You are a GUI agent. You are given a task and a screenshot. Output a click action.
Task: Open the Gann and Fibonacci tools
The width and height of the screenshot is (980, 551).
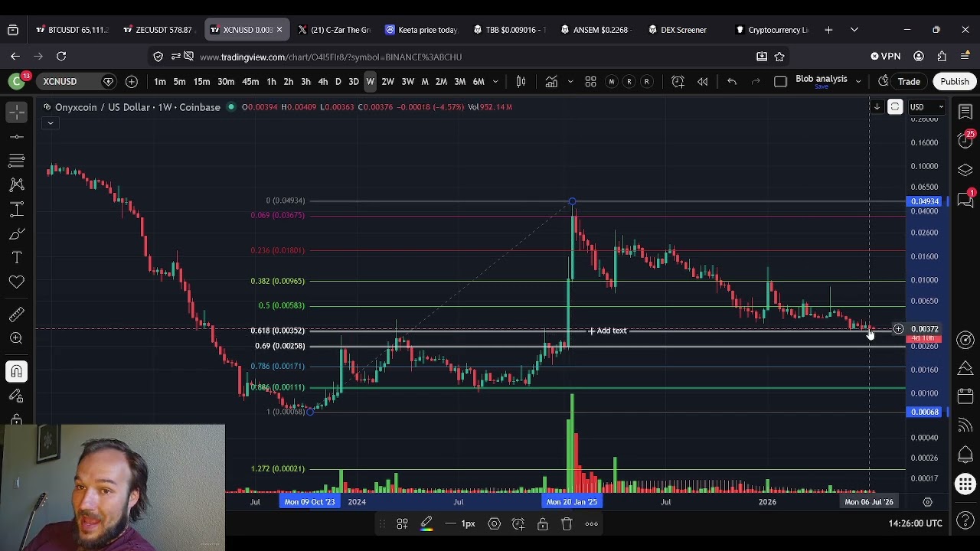[x=16, y=161]
